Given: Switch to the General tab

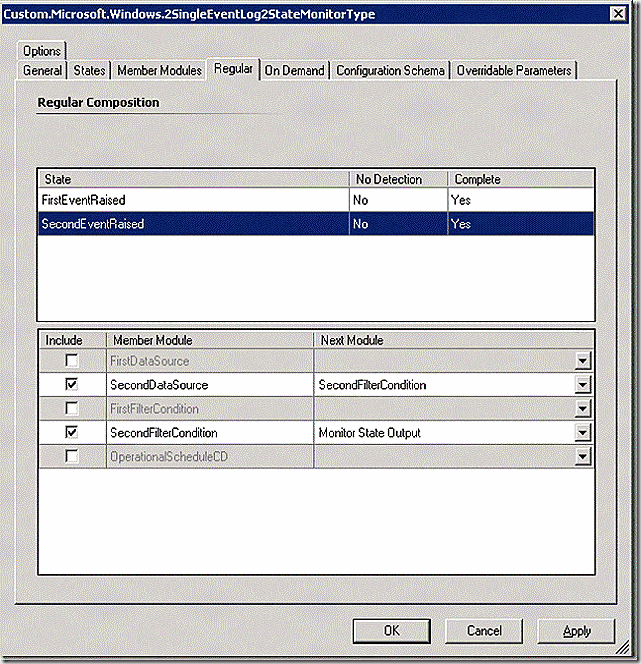Looking at the screenshot, I should tap(42, 70).
